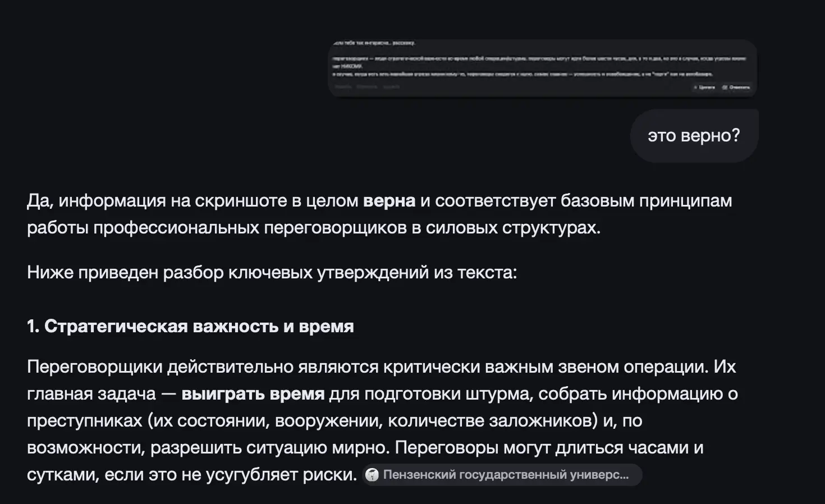This screenshot has width=825, height=504.
Task: Click the heading Стратегическая важность и время
Action: point(190,326)
